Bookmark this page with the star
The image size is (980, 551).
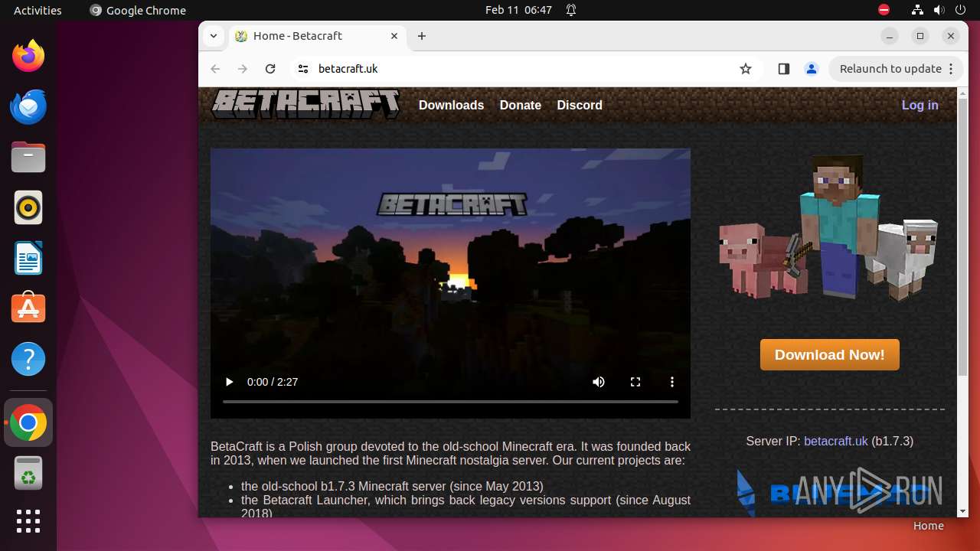click(746, 69)
